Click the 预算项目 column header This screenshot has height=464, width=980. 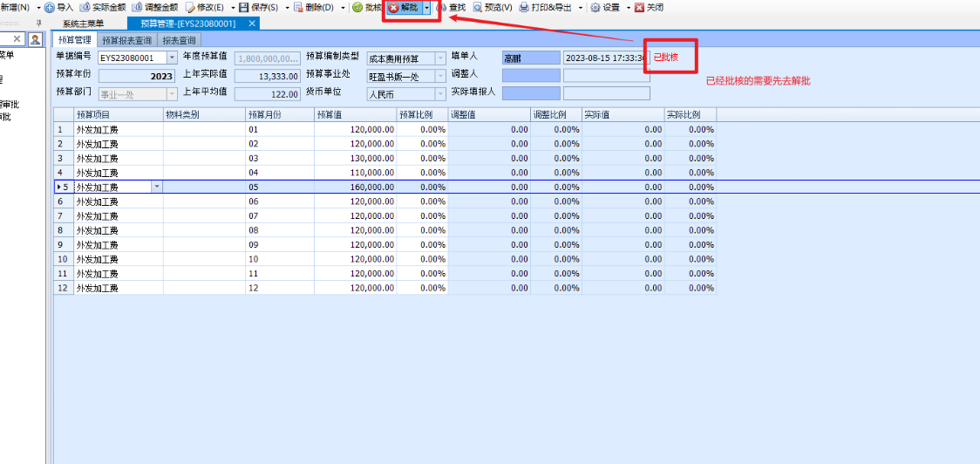coord(119,115)
